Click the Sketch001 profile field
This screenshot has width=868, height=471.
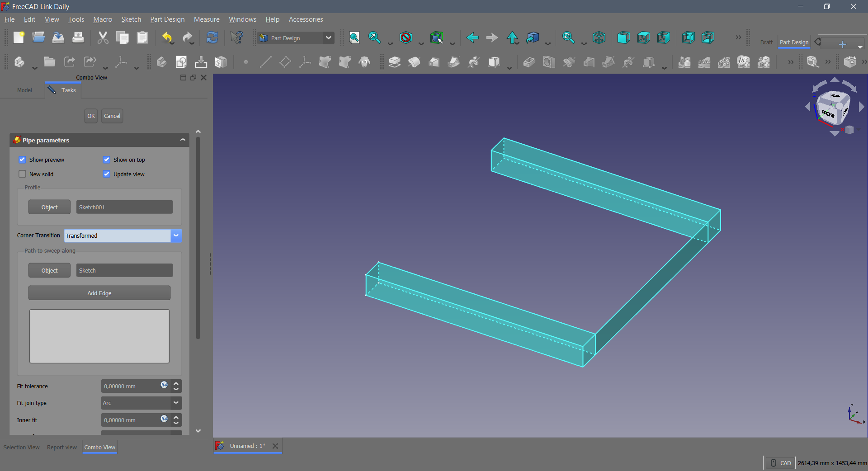[124, 207]
